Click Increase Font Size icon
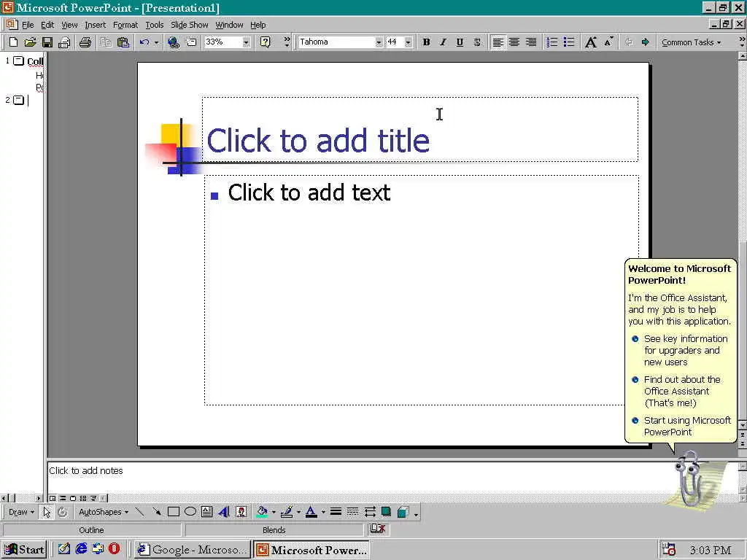 [591, 42]
